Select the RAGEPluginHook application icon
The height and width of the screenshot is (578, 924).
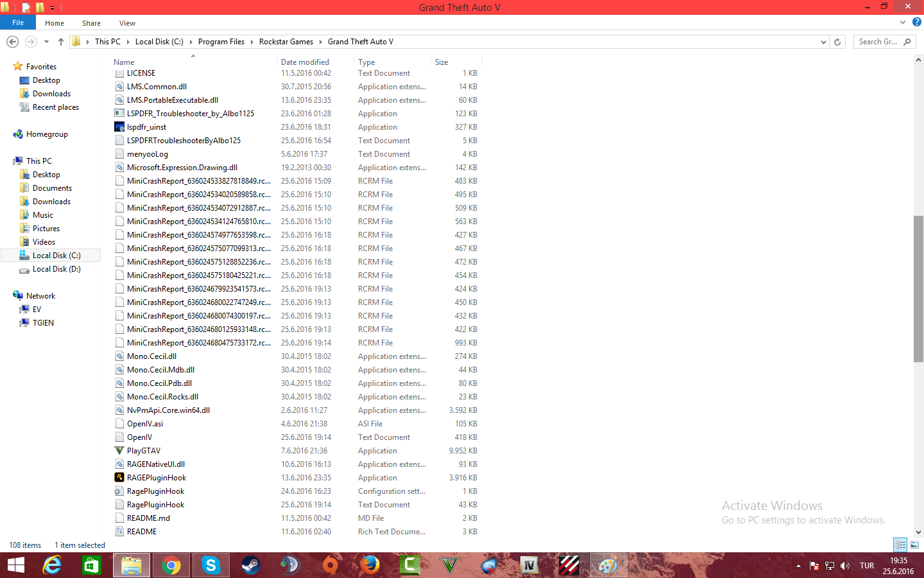tap(119, 478)
